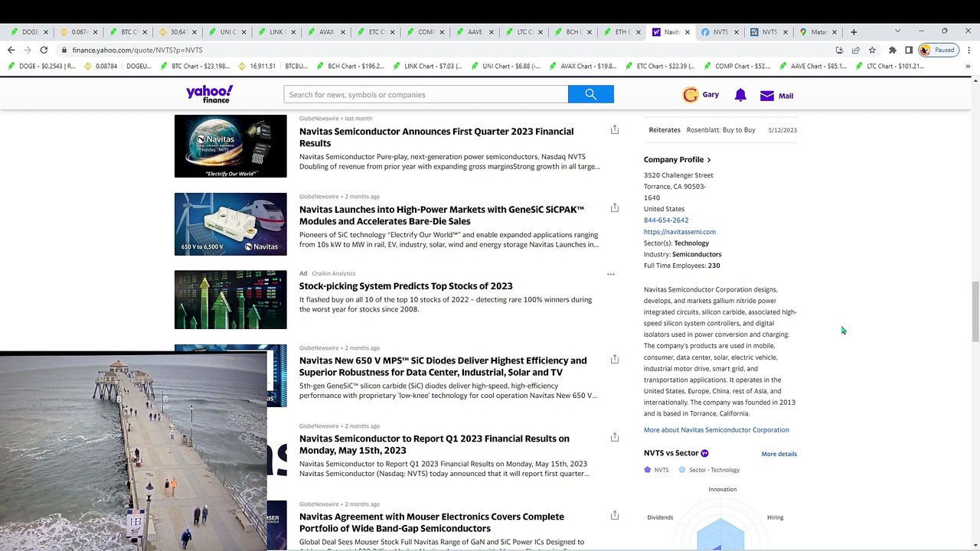Open the Paused profile menu
The width and height of the screenshot is (980, 551).
coord(937,50)
